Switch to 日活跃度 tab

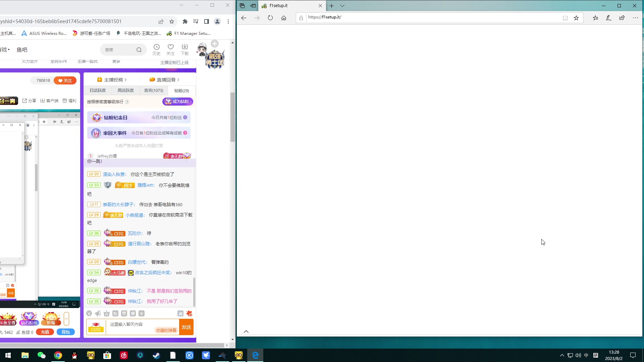[x=98, y=90]
